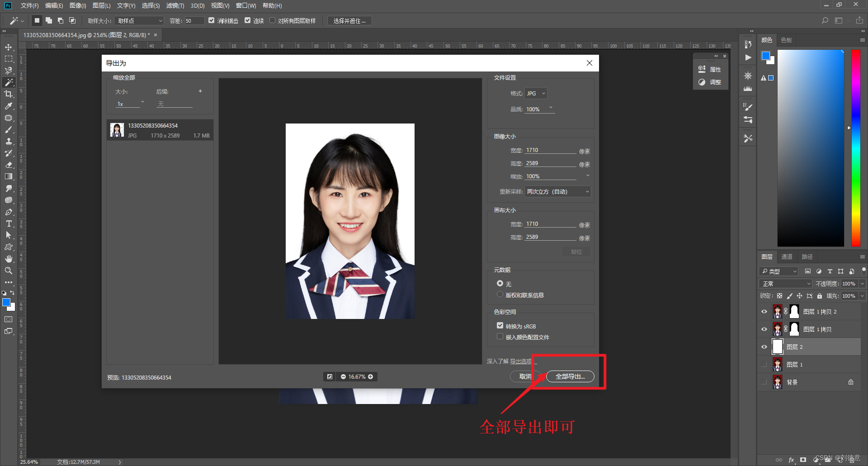Click the fit-preview icon in export dialog

[x=330, y=376]
